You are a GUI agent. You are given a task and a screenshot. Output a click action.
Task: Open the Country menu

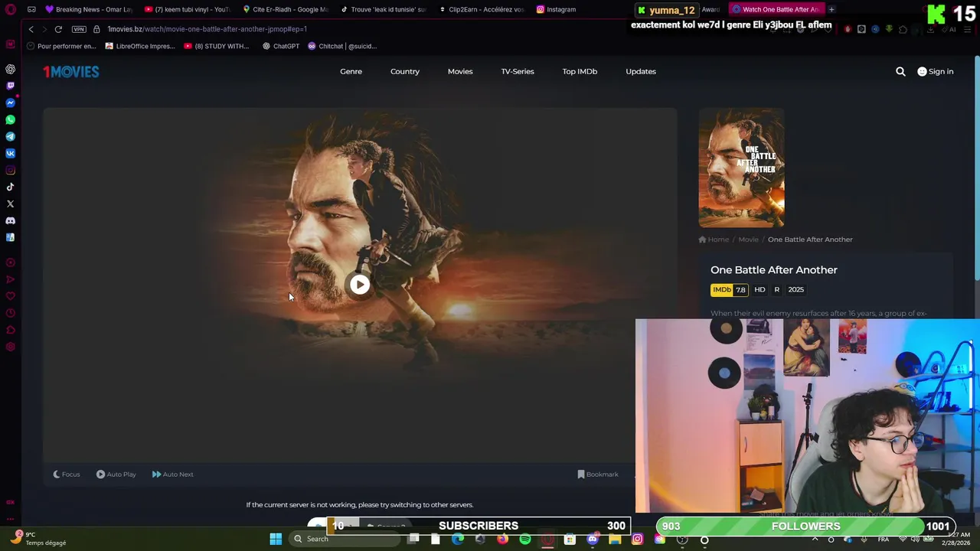click(405, 71)
